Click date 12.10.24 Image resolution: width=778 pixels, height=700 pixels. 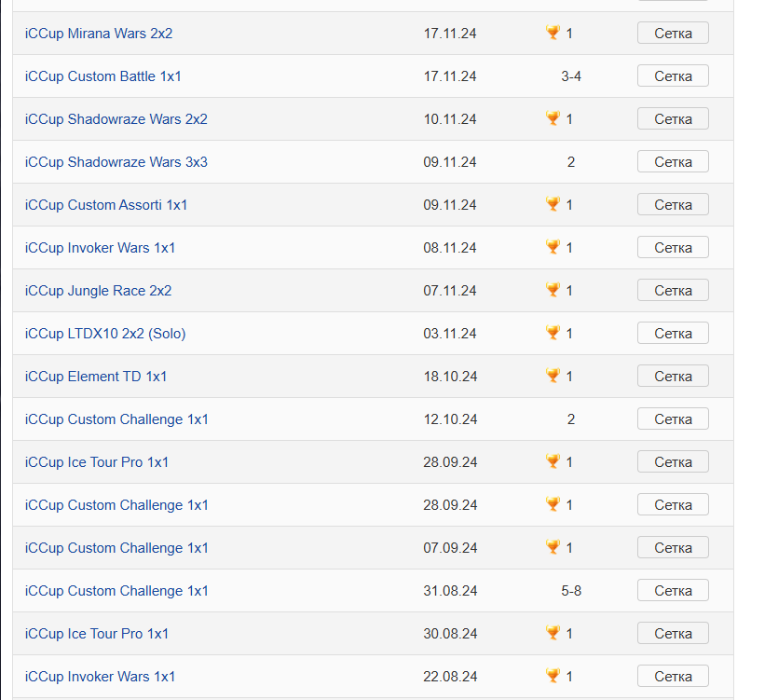coord(450,419)
